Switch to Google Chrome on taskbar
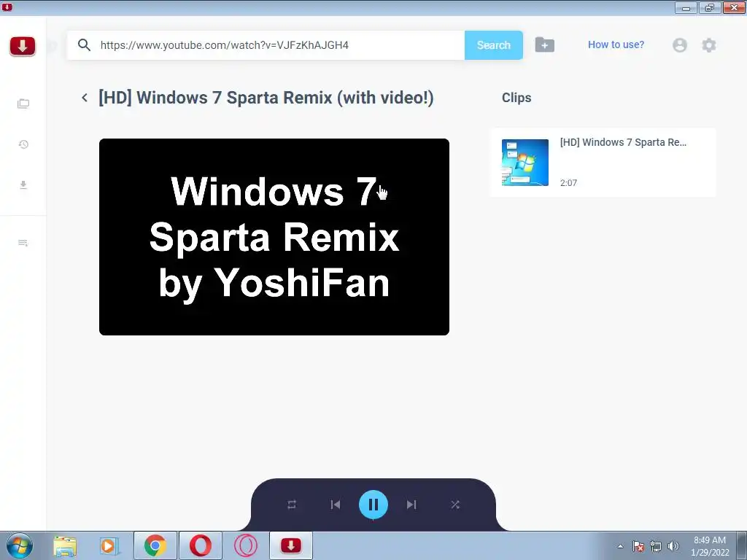This screenshot has height=560, width=747. pos(155,545)
